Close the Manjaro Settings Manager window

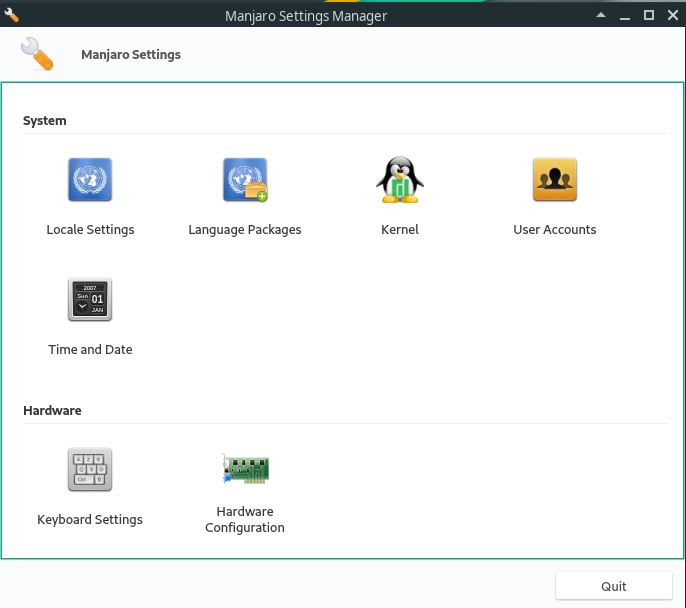click(673, 15)
